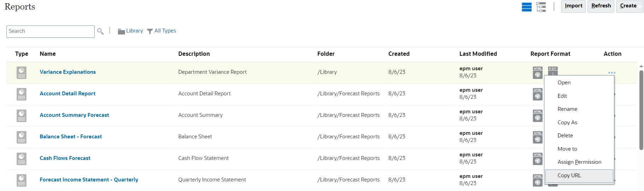Open Variance Explanations in HTML format
Image resolution: width=644 pixels, height=191 pixels.
tap(537, 72)
